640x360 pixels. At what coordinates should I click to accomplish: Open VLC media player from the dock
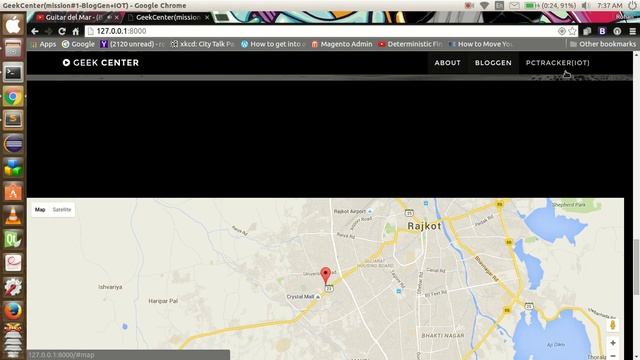coord(13,216)
